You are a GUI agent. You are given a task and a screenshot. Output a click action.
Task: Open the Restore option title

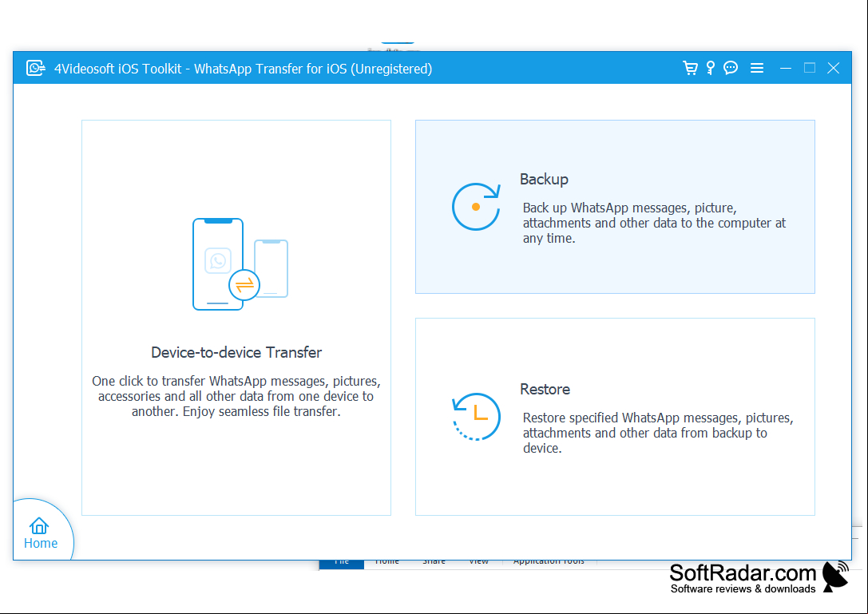[545, 389]
